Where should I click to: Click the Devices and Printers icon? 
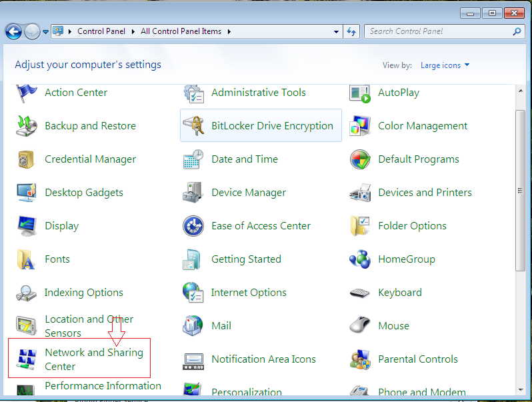359,193
